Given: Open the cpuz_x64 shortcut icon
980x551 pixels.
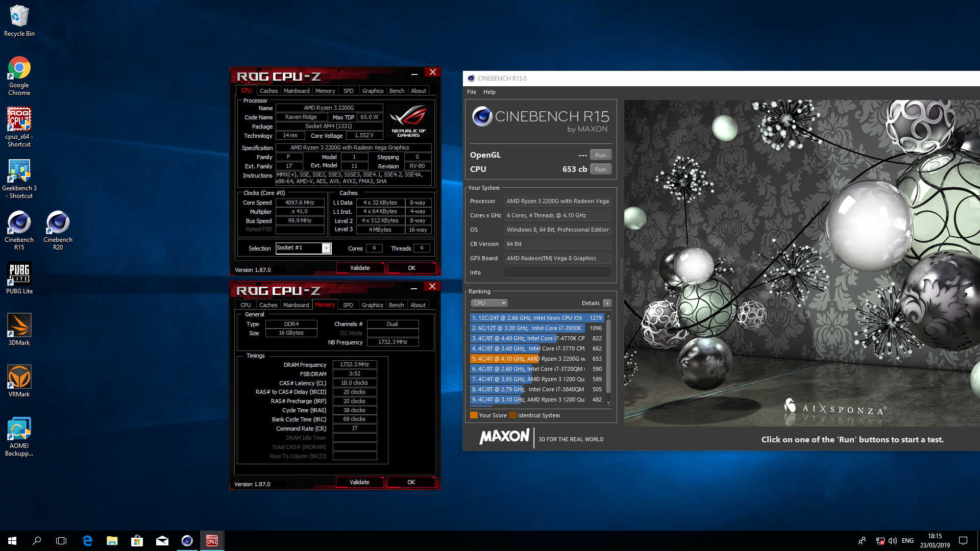Looking at the screenshot, I should [19, 127].
